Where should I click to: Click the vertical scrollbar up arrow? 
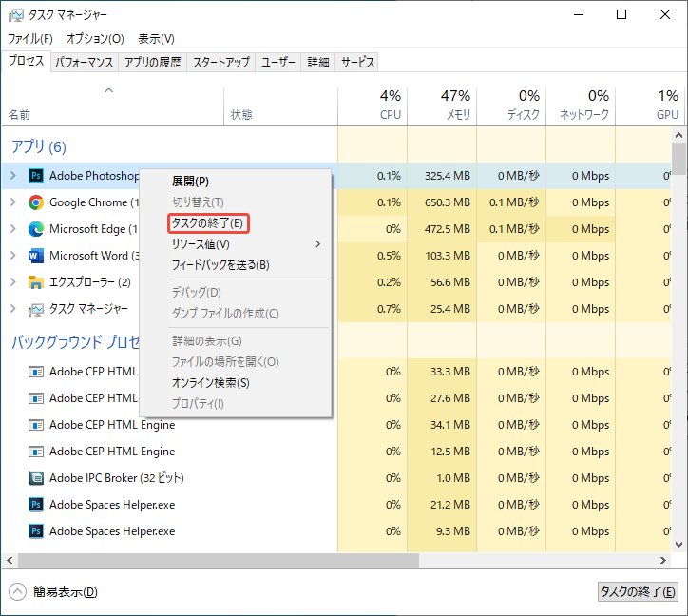[x=678, y=135]
